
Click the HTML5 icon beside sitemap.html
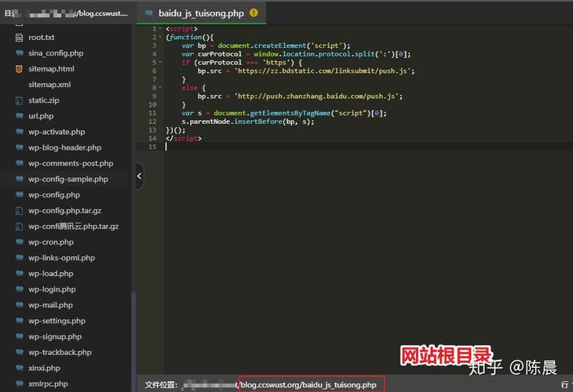coord(19,69)
